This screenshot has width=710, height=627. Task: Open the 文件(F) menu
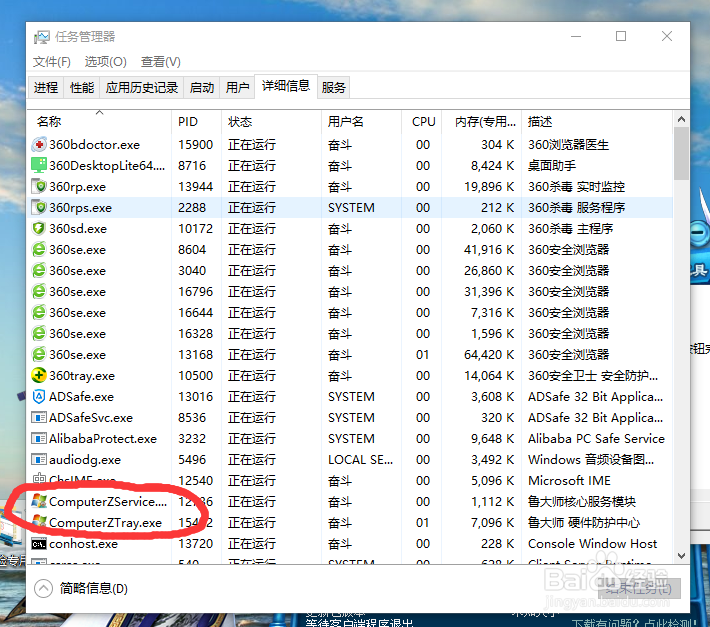click(52, 62)
